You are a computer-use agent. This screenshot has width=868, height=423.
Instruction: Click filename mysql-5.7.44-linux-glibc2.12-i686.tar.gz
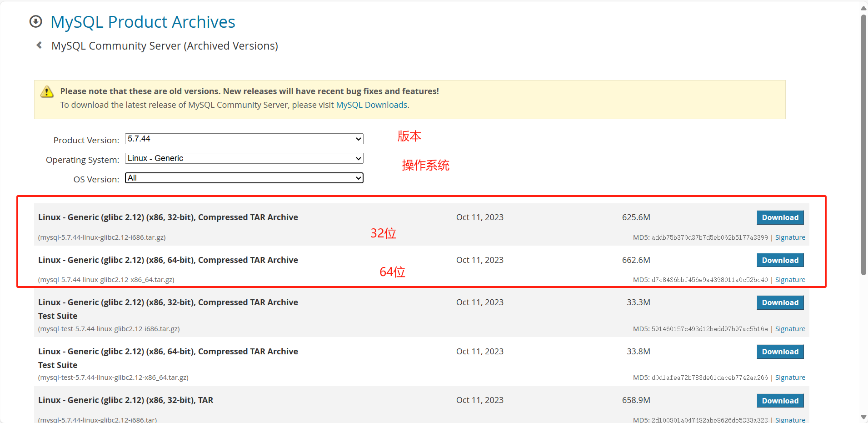[102, 237]
